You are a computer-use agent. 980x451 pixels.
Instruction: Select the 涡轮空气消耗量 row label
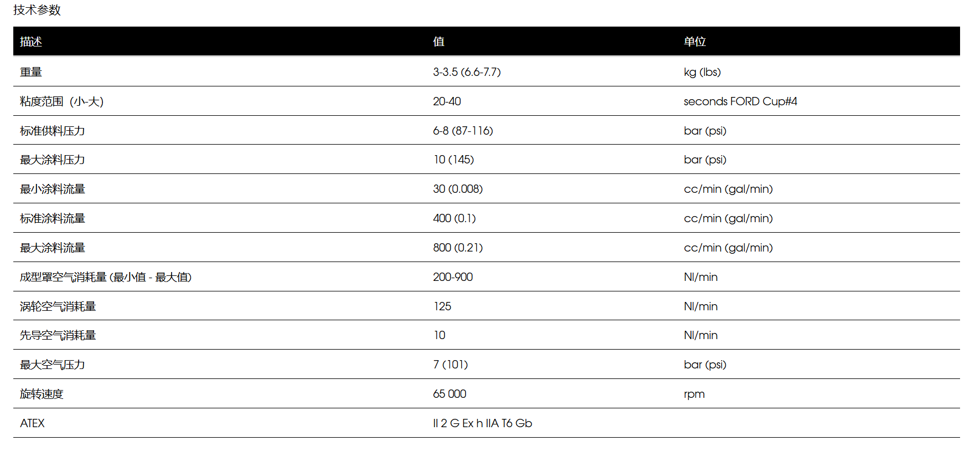58,306
